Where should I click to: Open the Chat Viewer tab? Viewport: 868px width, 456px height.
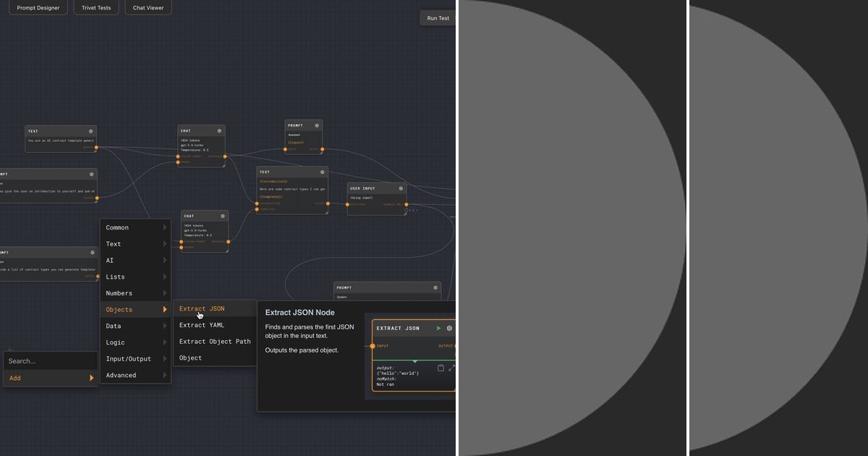148,8
